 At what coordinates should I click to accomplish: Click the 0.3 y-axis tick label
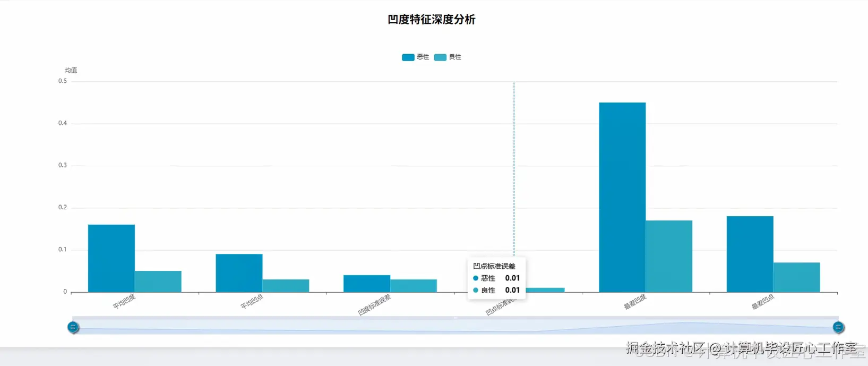(x=63, y=165)
